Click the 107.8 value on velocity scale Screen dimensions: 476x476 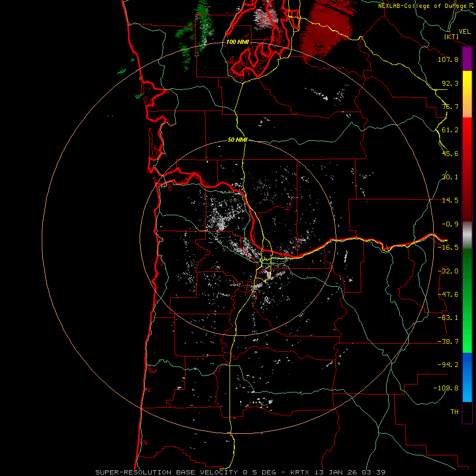point(448,59)
